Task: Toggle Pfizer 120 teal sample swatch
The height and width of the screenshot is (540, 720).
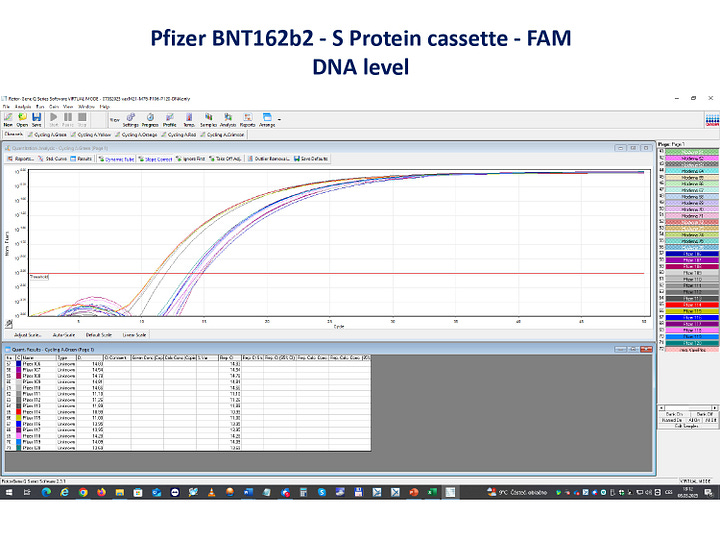Action: tap(692, 343)
